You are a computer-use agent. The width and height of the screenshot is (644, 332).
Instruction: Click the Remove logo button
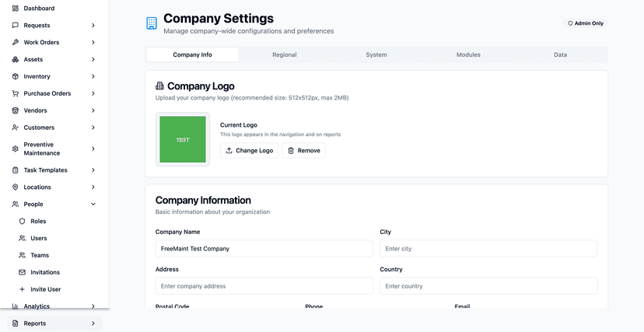(x=304, y=151)
